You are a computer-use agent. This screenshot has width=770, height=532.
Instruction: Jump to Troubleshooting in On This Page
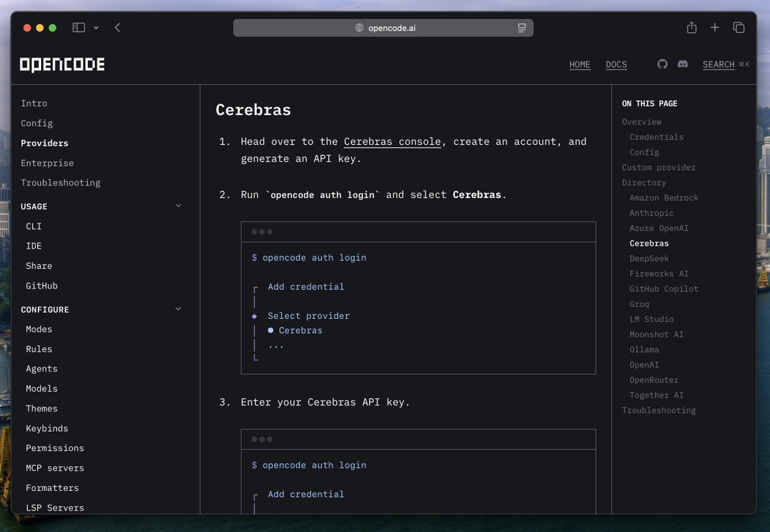click(x=659, y=411)
